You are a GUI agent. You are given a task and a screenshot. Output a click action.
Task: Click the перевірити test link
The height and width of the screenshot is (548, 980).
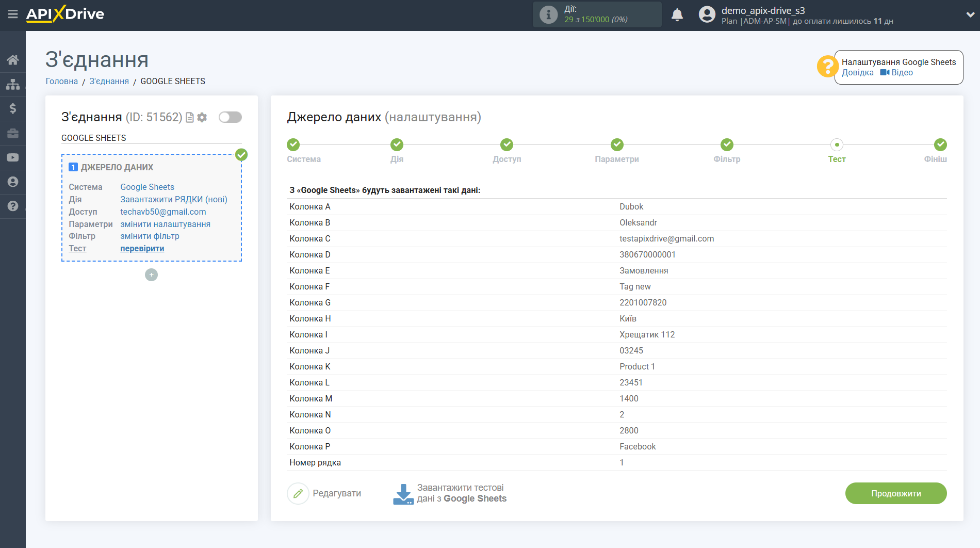pyautogui.click(x=142, y=249)
